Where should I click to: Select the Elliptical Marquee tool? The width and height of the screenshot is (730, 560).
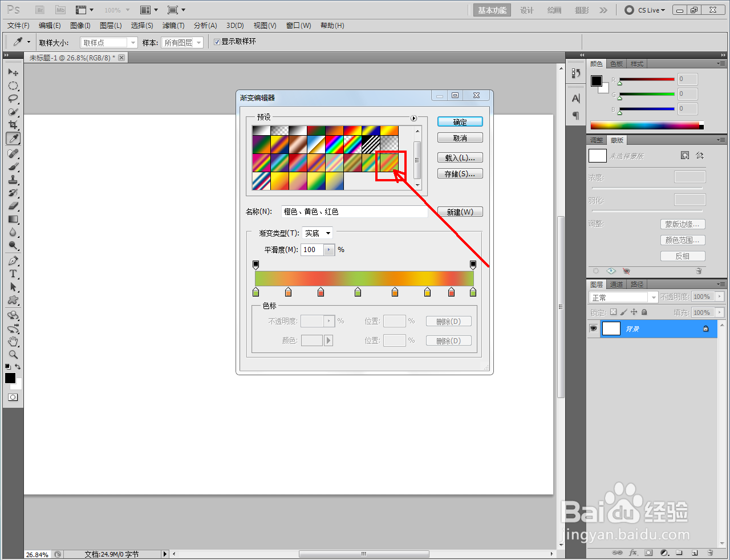[13, 86]
